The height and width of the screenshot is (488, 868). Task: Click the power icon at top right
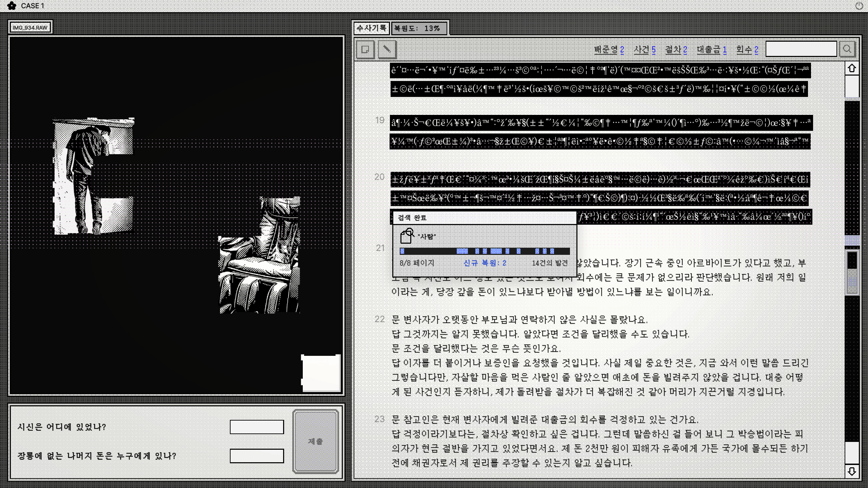[x=859, y=6]
